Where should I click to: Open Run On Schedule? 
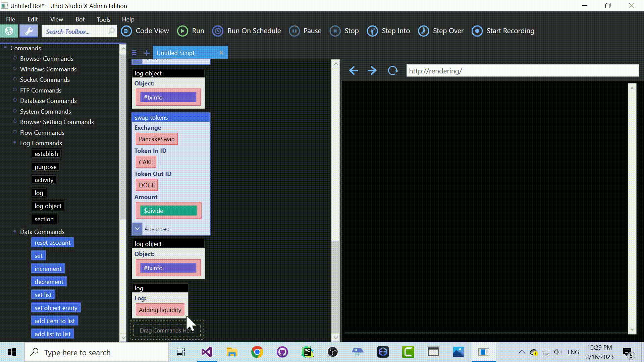click(x=247, y=31)
